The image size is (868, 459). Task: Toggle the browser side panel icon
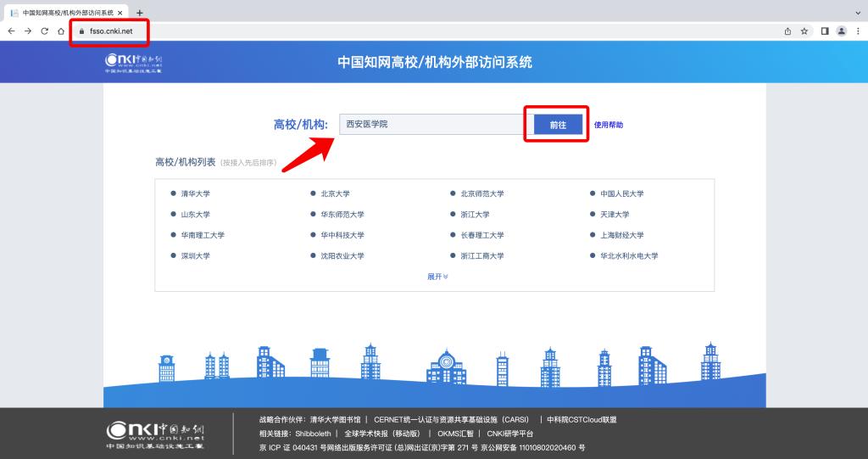click(x=825, y=31)
